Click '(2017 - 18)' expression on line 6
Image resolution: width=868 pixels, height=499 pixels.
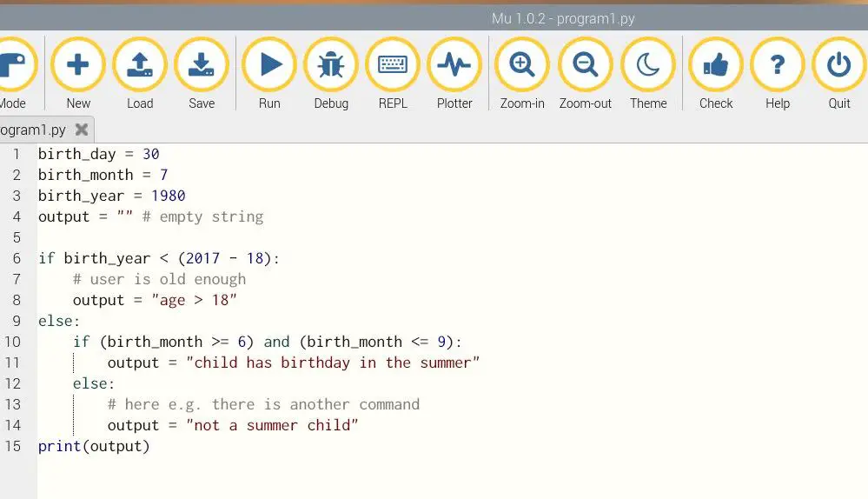(225, 259)
